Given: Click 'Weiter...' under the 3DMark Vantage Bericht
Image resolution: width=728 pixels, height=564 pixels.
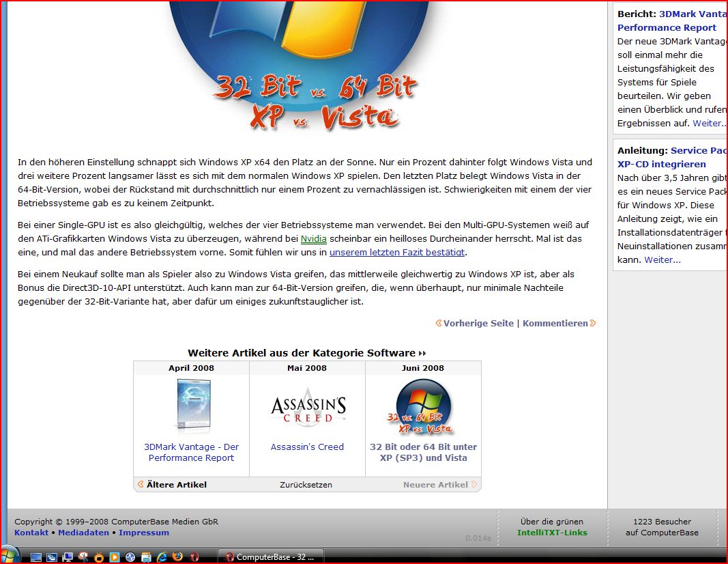Looking at the screenshot, I should click(x=710, y=124).
